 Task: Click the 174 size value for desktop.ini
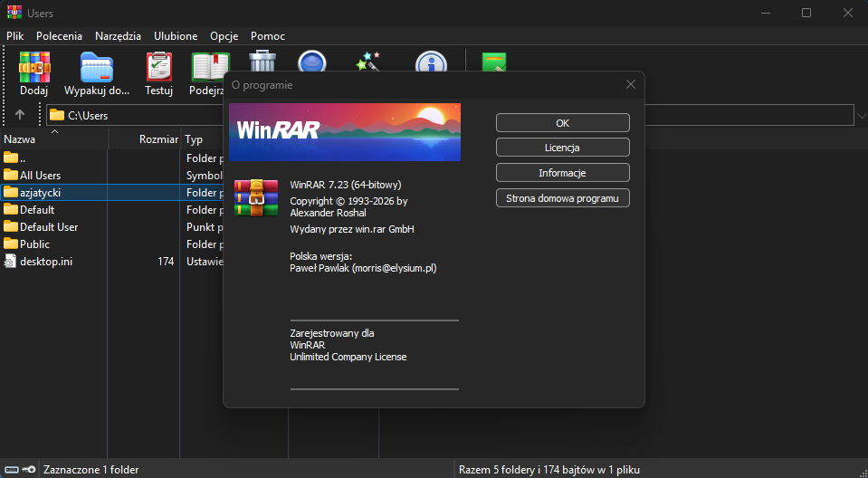(x=166, y=261)
